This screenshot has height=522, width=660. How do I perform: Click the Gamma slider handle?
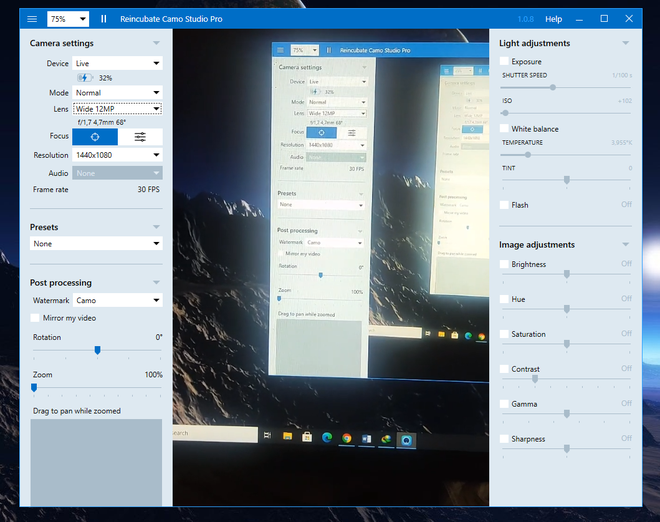(x=567, y=414)
